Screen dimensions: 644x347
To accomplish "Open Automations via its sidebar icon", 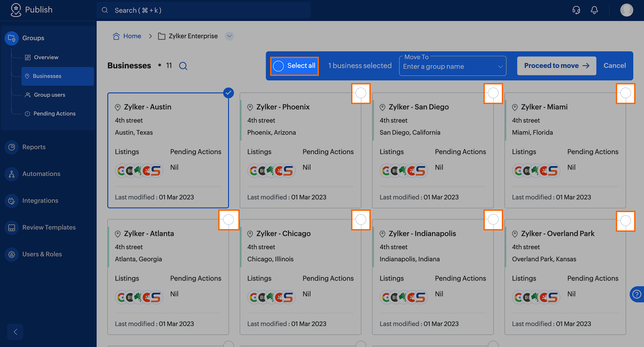I will click(x=12, y=174).
